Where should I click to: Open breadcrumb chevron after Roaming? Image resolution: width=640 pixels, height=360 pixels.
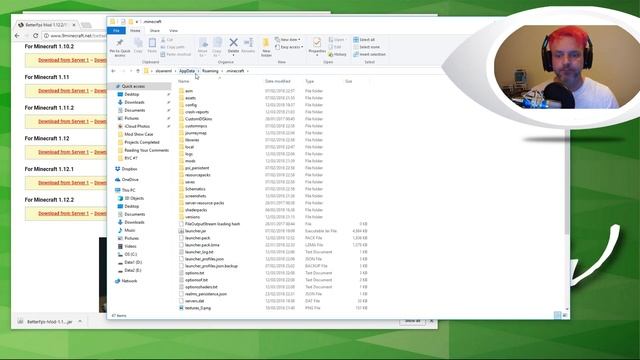click(x=222, y=71)
